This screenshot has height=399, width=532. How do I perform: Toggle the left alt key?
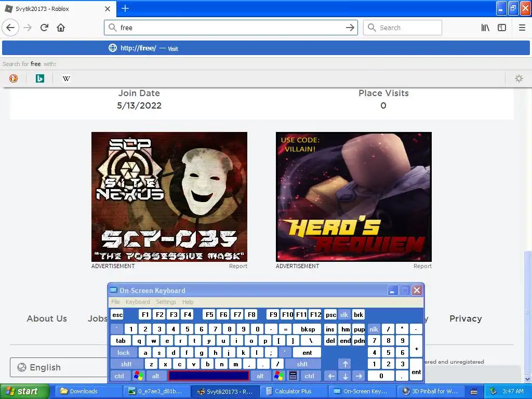[155, 376]
